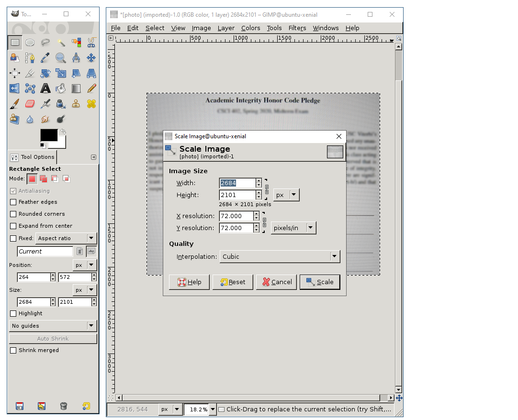The height and width of the screenshot is (420, 518).
Task: Select the Scissors Select tool
Action: (x=91, y=43)
